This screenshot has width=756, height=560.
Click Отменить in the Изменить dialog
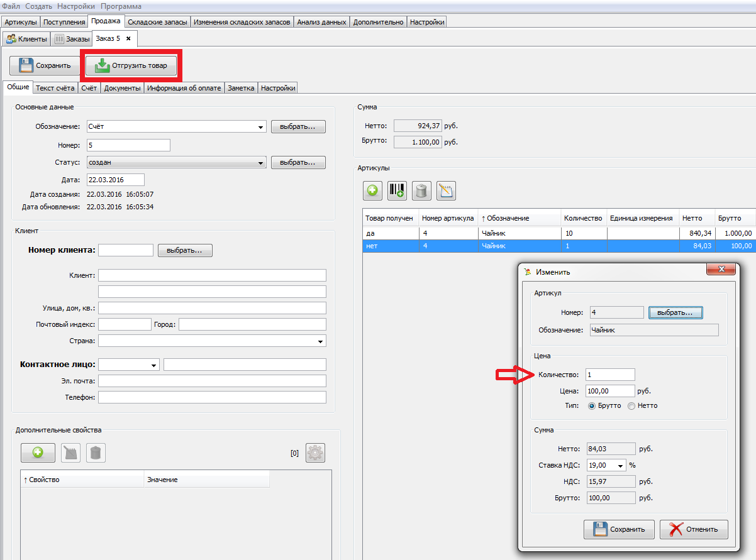click(x=693, y=529)
